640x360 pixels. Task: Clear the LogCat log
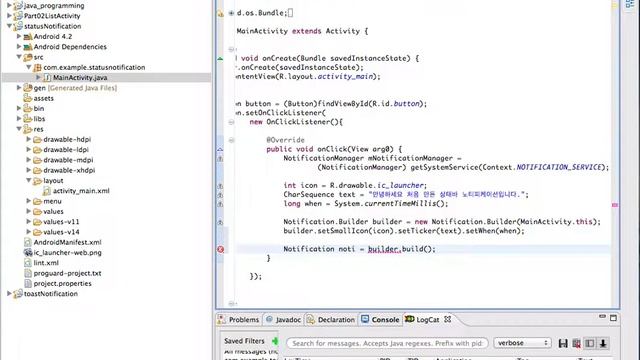pyautogui.click(x=576, y=343)
